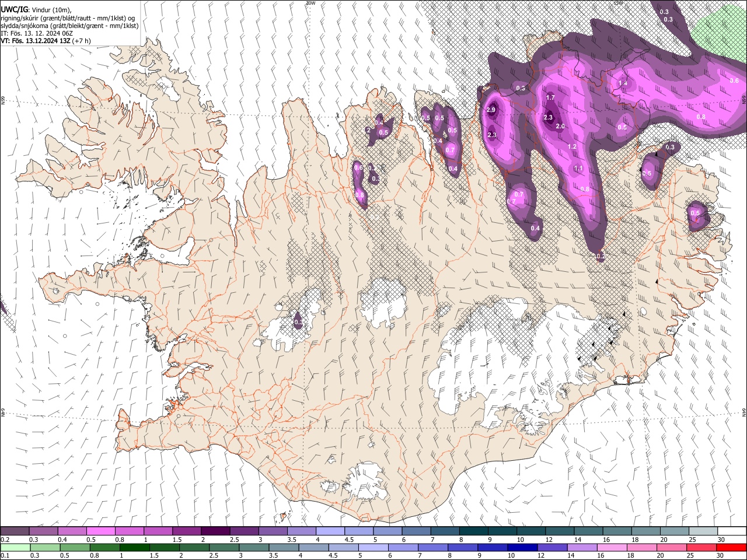The width and height of the screenshot is (747, 560).
Task: Click the darkest purple snow swatch between 2 and 2.5
Action: (x=215, y=531)
